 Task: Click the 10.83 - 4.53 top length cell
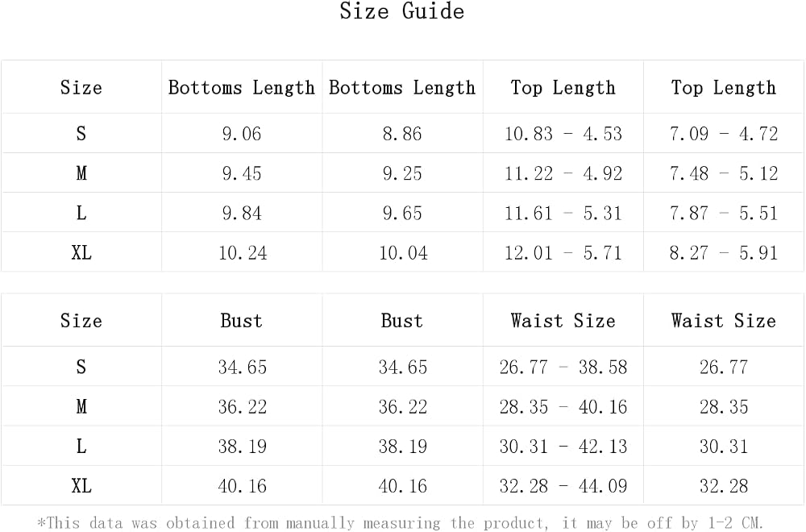click(563, 134)
